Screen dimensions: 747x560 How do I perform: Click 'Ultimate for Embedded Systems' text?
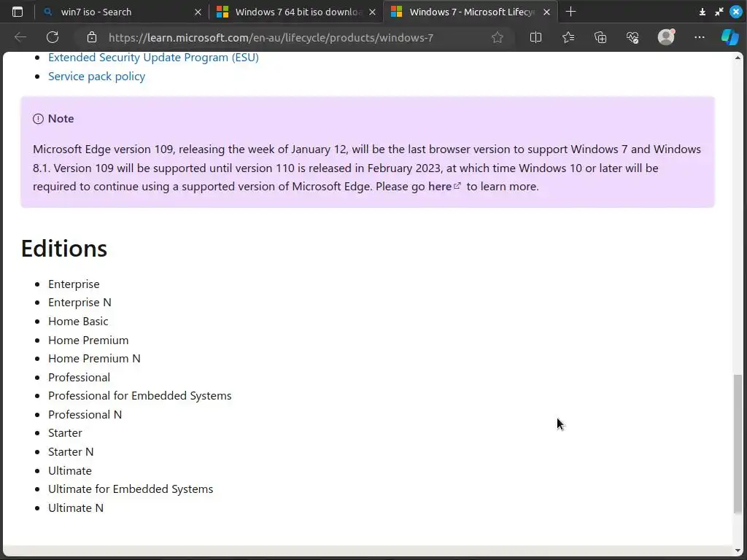click(131, 489)
